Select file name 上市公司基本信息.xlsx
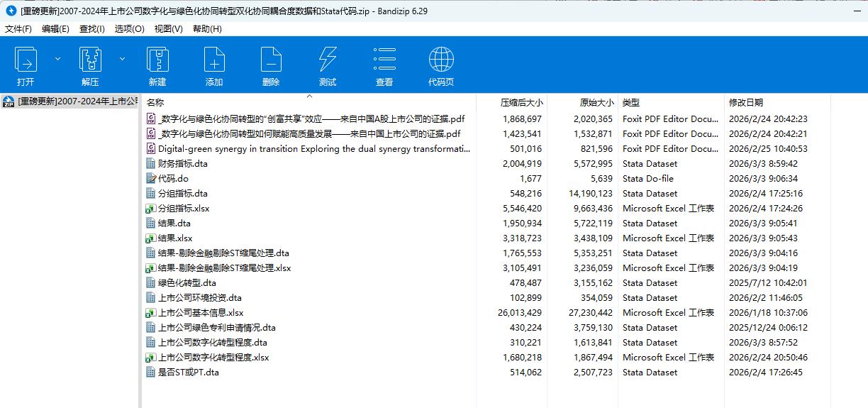The image size is (868, 408). (x=201, y=313)
